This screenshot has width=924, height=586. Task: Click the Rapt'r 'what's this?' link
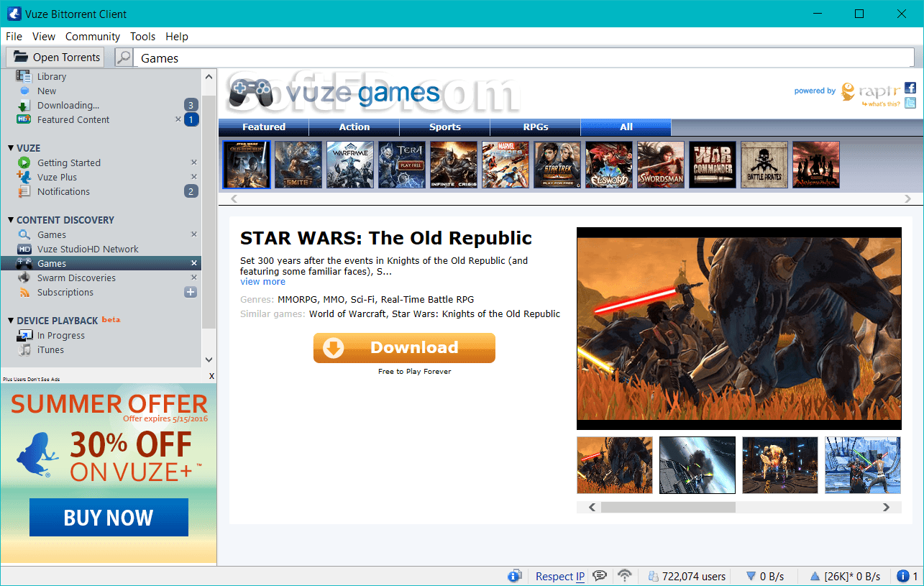pyautogui.click(x=881, y=104)
